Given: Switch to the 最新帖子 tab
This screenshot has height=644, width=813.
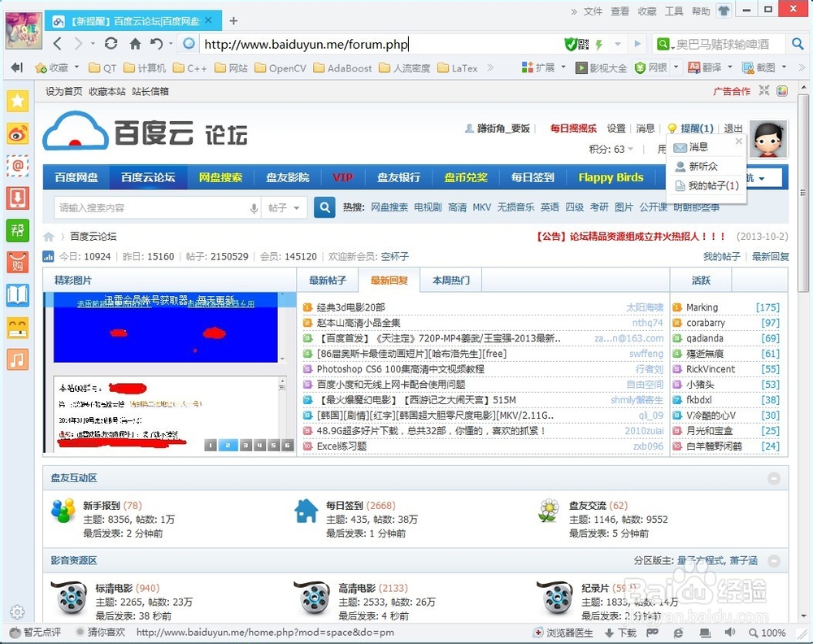Looking at the screenshot, I should pyautogui.click(x=327, y=281).
